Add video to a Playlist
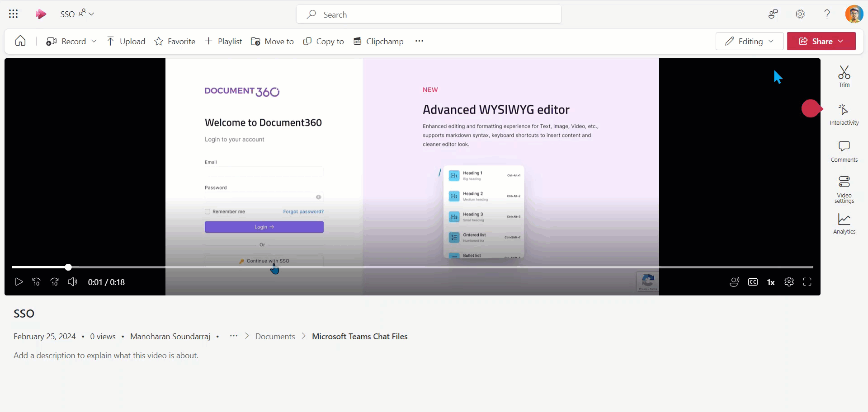The height and width of the screenshot is (412, 868). [223, 42]
